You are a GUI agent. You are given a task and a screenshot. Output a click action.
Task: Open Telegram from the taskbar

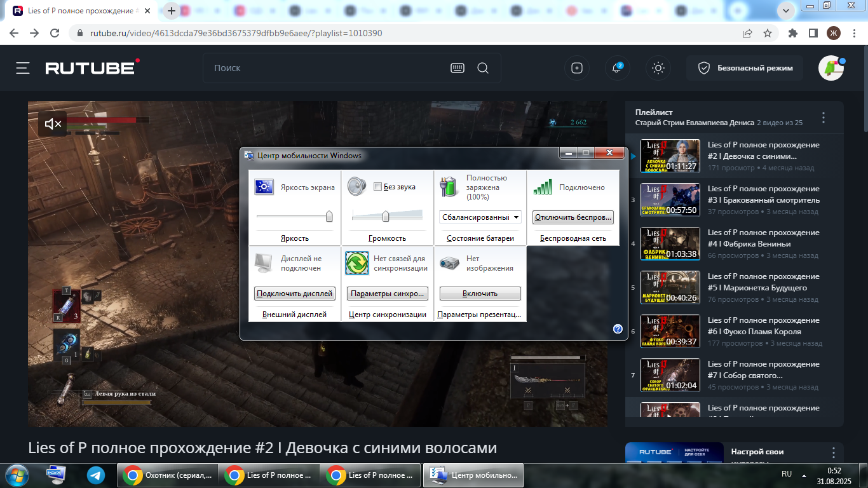[96, 475]
